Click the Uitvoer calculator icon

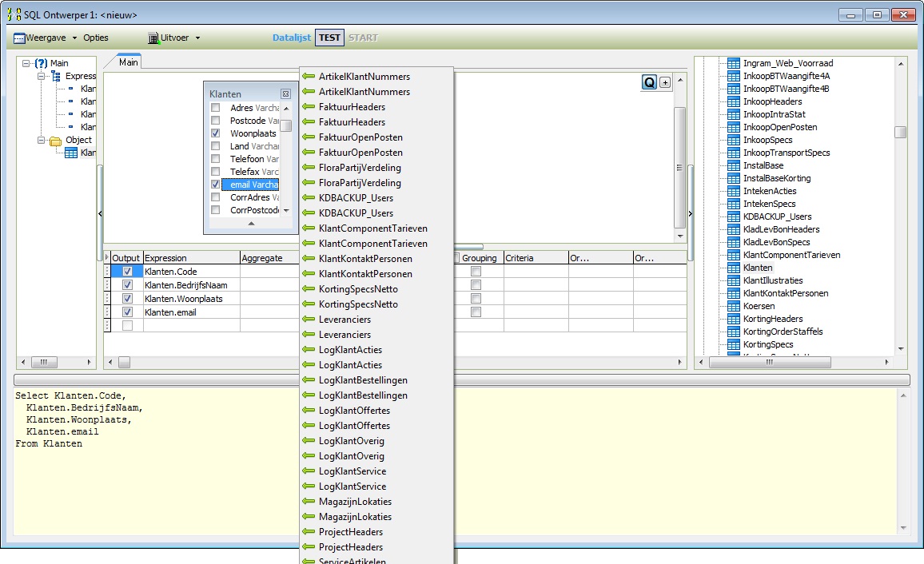[153, 38]
